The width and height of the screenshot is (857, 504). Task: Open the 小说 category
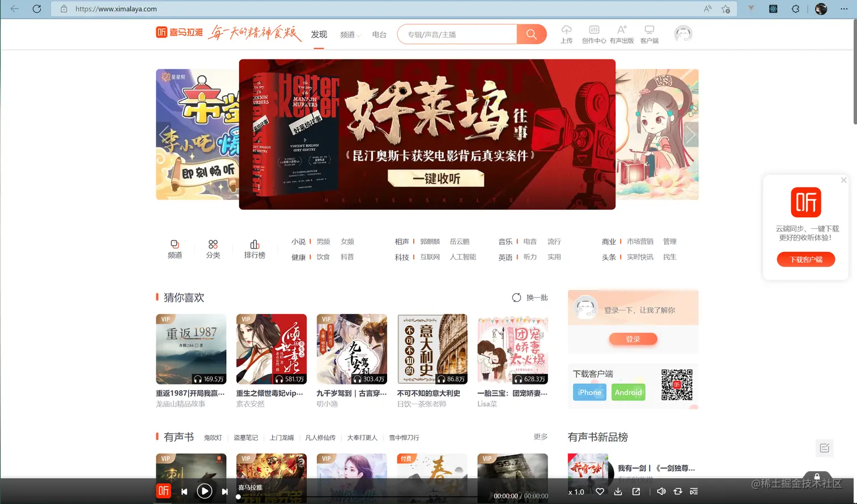click(298, 241)
